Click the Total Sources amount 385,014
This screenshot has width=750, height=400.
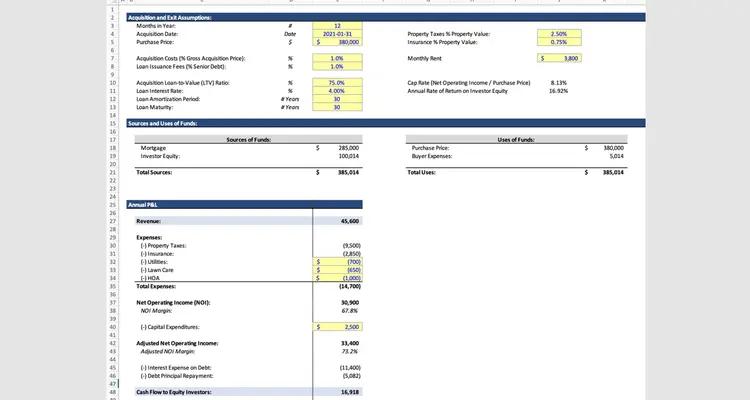(x=349, y=172)
